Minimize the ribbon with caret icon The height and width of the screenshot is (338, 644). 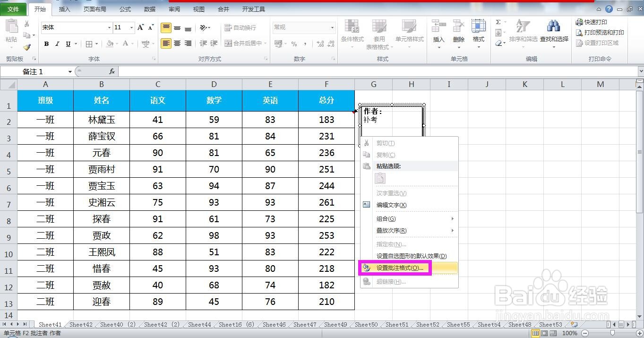click(599, 9)
